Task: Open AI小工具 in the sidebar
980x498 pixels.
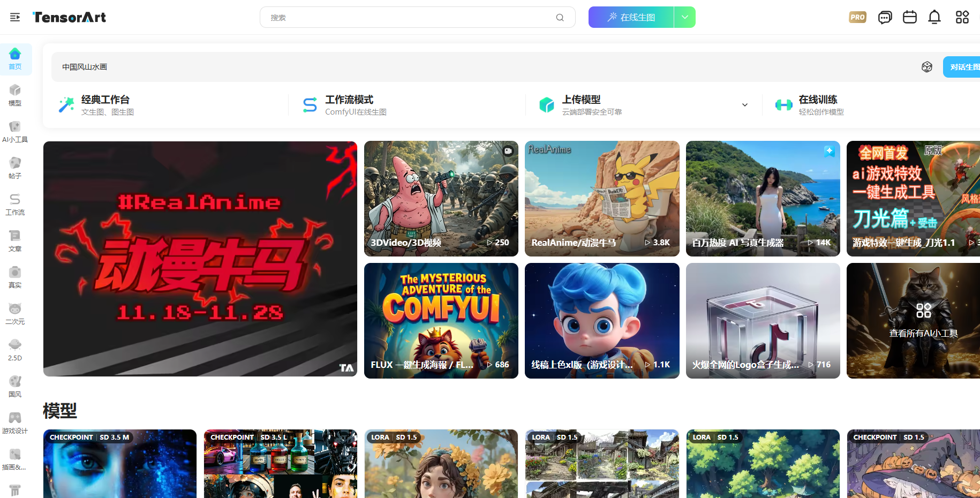Action: 15,131
